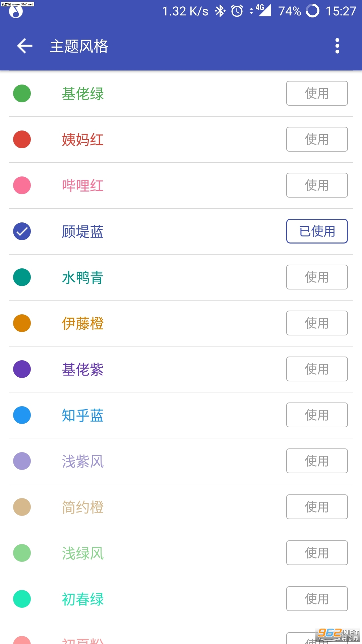Click the 已使用 button for 顾堤蓝
This screenshot has width=362, height=644.
click(x=317, y=231)
